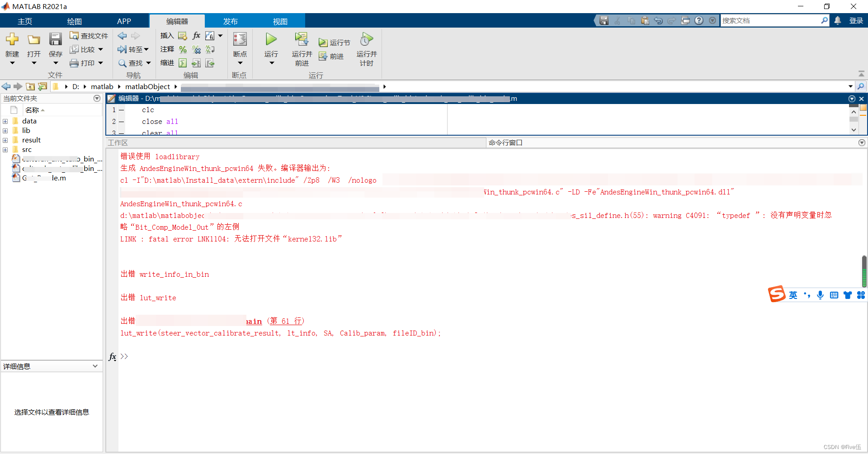Screen dimensions: 868x454
Task: Increase indent with the indent-right icon
Action: coord(196,63)
